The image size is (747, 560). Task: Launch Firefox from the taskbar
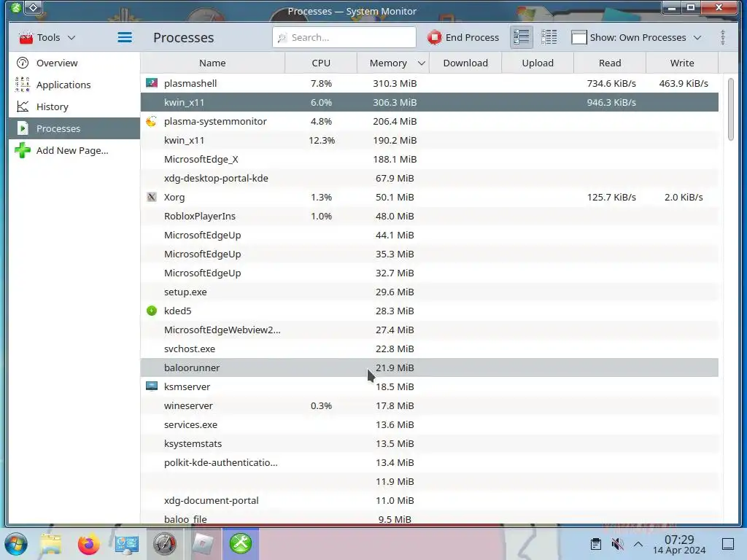88,544
